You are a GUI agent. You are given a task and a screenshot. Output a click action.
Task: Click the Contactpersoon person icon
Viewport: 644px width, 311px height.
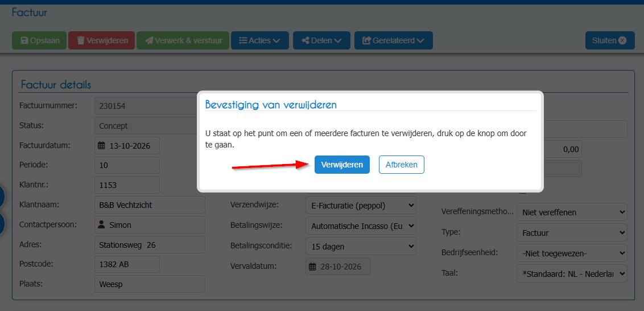[x=101, y=225]
